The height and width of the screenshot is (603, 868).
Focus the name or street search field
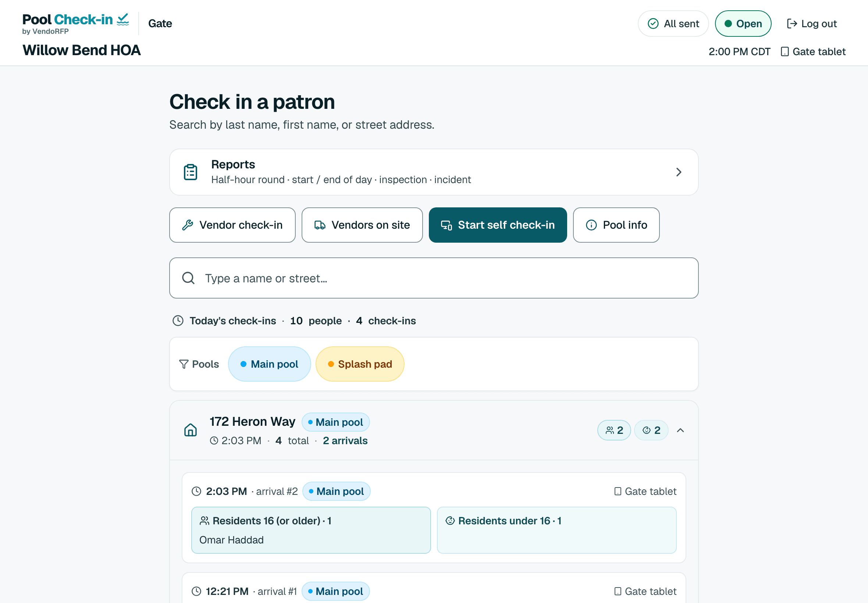pos(434,278)
